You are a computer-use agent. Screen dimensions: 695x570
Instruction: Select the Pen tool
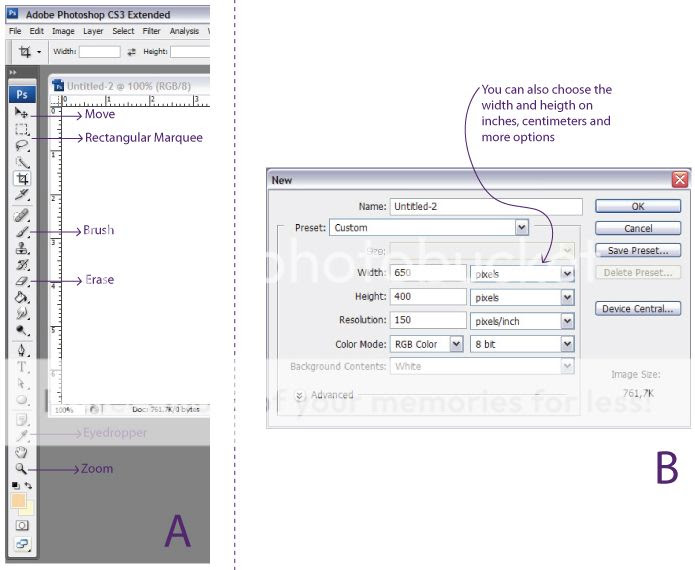pyautogui.click(x=21, y=351)
